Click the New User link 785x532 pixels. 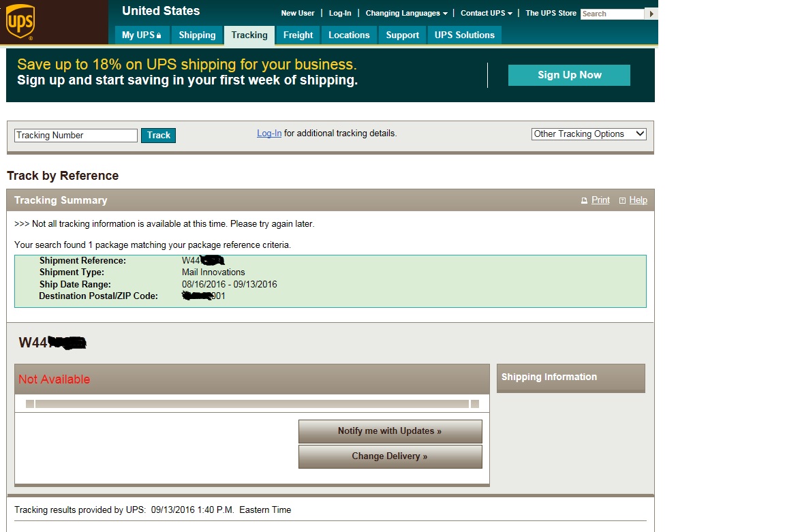pyautogui.click(x=298, y=13)
